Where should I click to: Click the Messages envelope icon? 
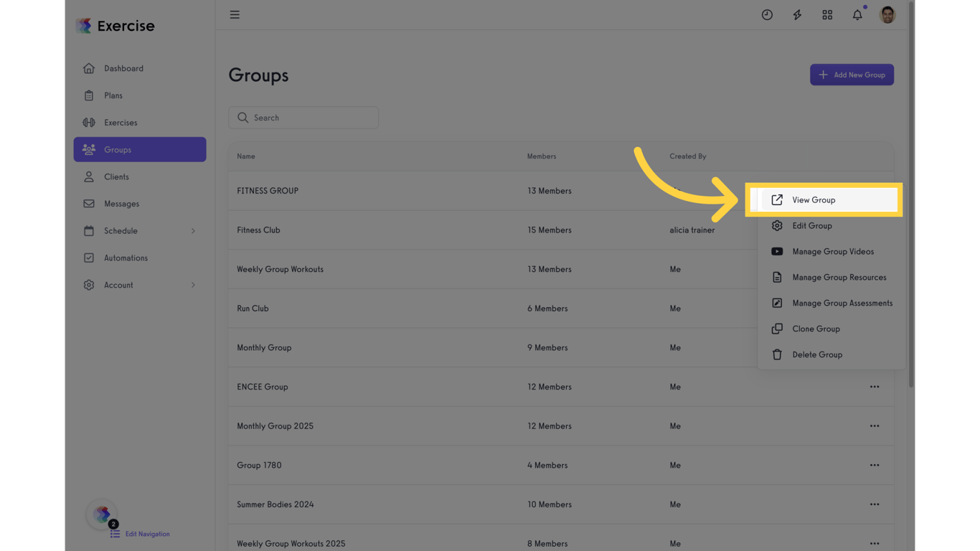pyautogui.click(x=89, y=203)
